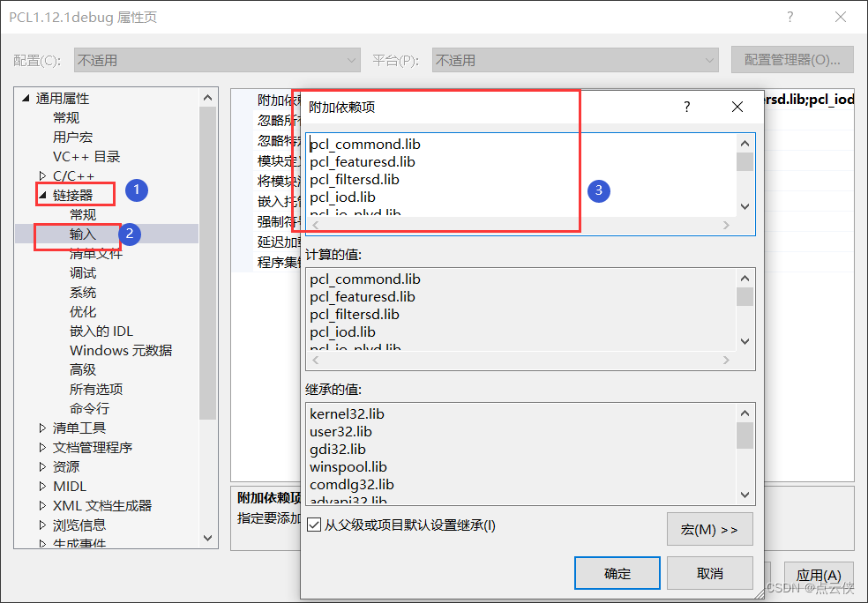This screenshot has width=868, height=603.
Task: Select 输入 under 链接器
Action: point(83,234)
